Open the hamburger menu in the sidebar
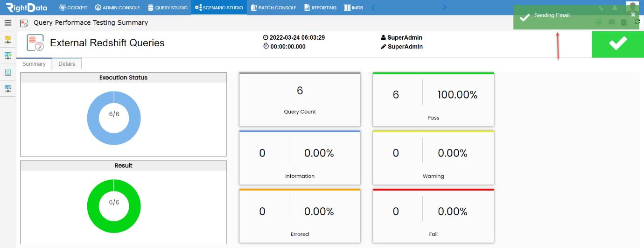The height and width of the screenshot is (248, 644). 8,22
